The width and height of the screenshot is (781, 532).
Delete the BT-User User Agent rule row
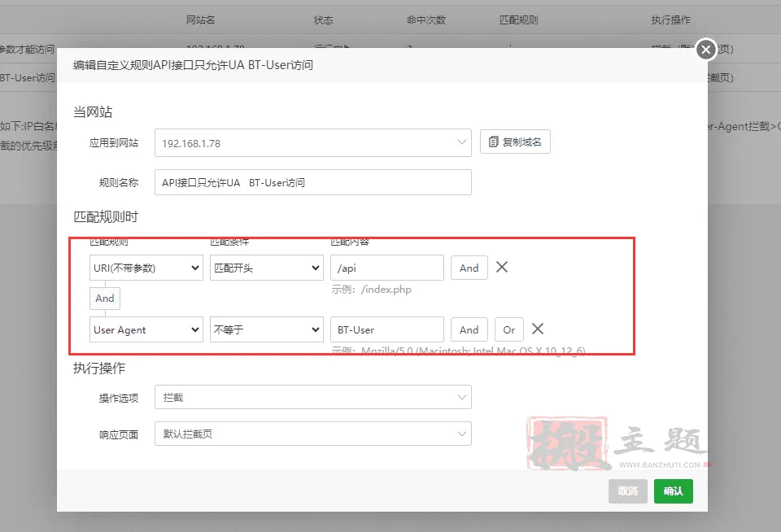pyautogui.click(x=538, y=329)
